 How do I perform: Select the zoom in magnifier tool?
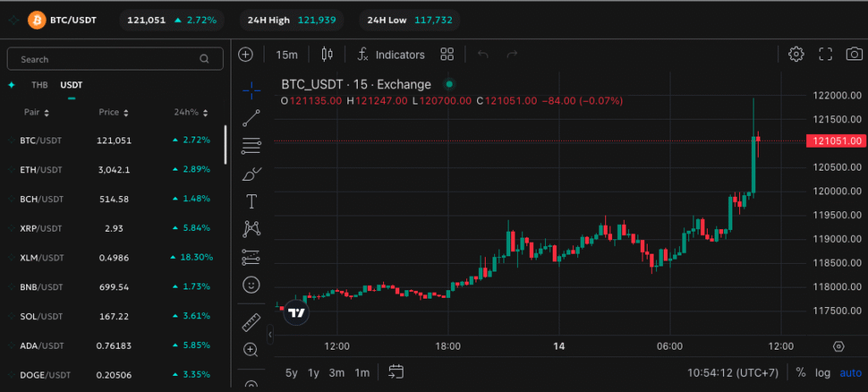point(251,350)
